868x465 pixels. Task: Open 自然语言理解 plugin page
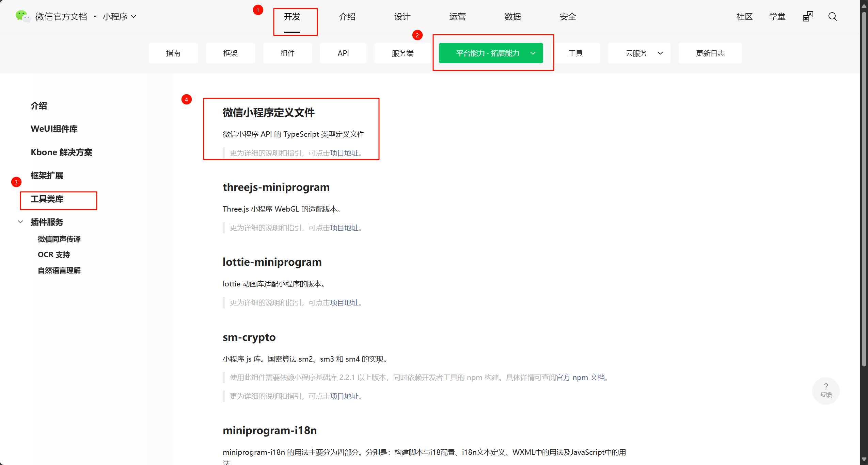click(x=59, y=270)
